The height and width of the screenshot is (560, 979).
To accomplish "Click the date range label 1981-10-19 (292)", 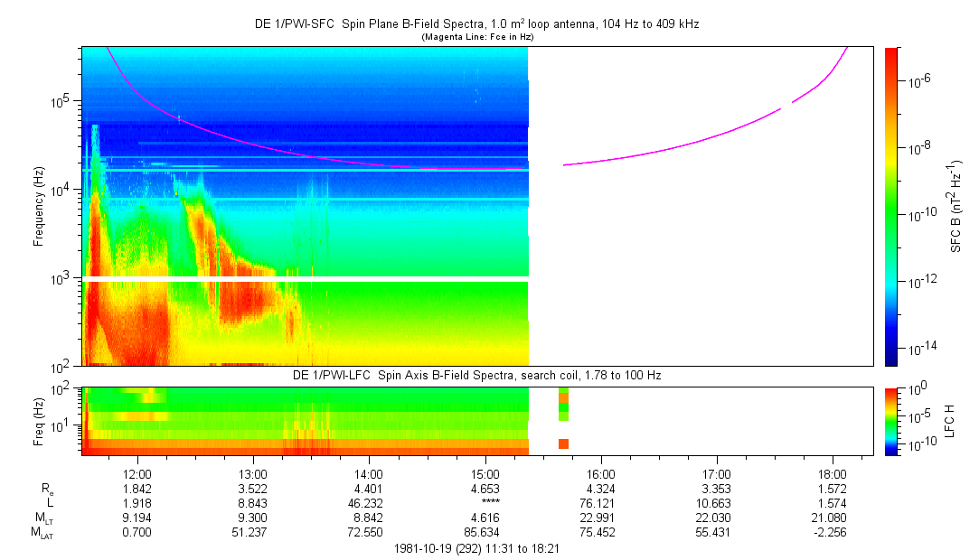I will (477, 548).
